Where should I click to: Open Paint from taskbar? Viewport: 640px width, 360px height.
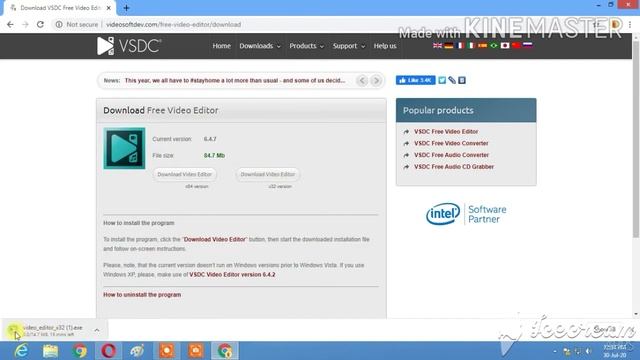(137, 351)
